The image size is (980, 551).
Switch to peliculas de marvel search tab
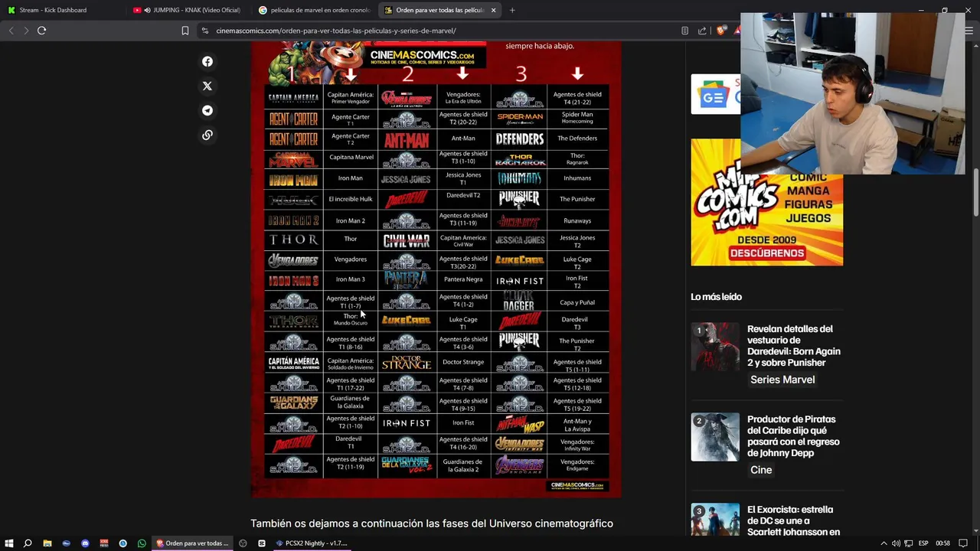click(x=314, y=10)
